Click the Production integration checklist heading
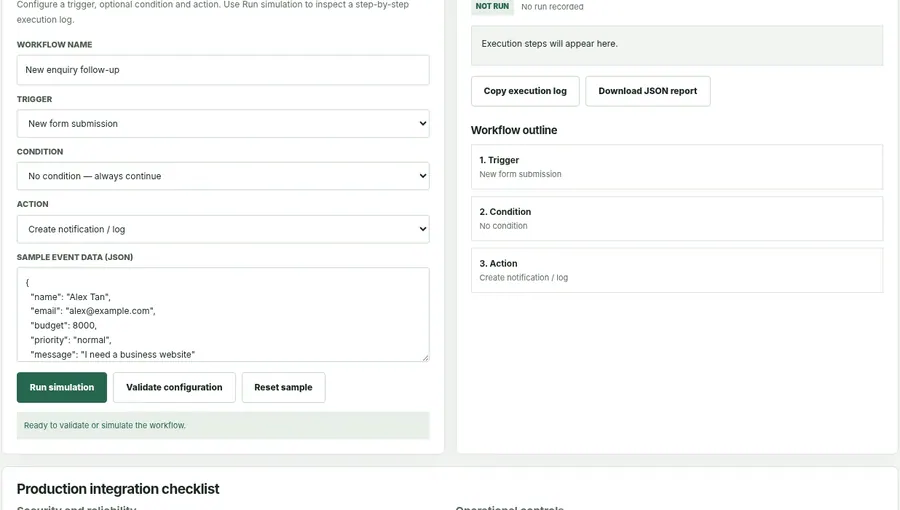This screenshot has height=510, width=900. pyautogui.click(x=118, y=489)
